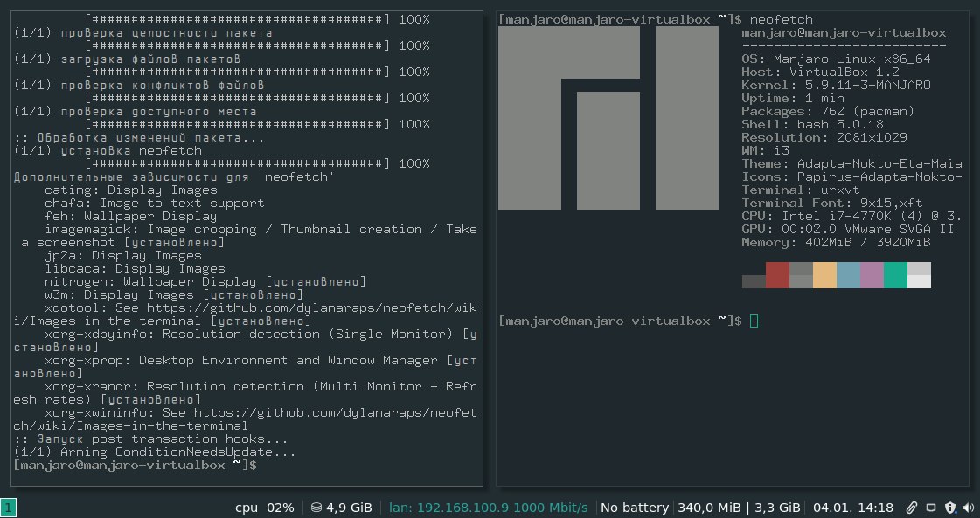Open the volume speaker tray icon

coord(969,508)
